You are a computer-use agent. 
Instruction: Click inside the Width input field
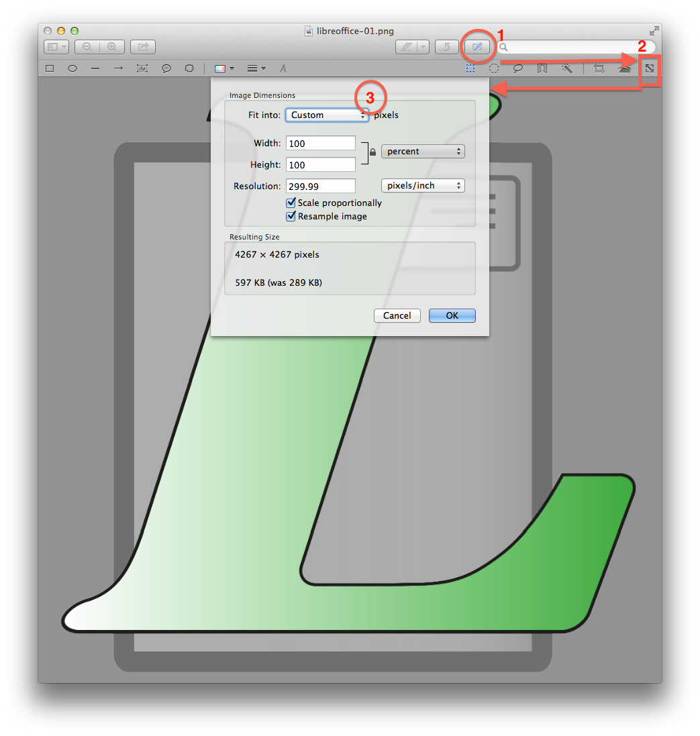[x=320, y=142]
